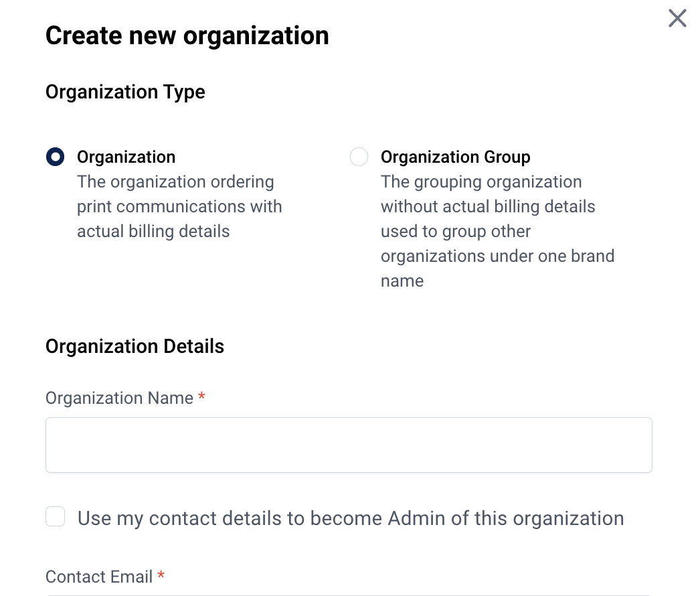The height and width of the screenshot is (596, 700).
Task: Click the Organization Details section heading
Action: (135, 347)
